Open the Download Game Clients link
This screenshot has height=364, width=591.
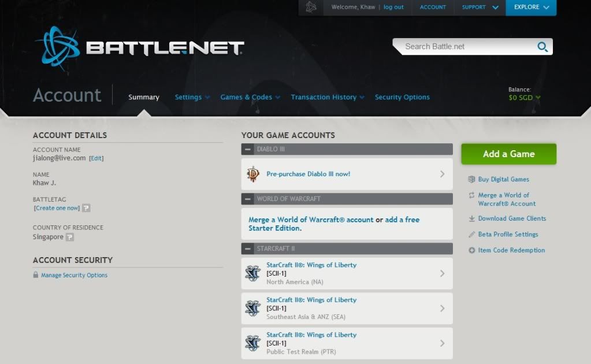click(x=512, y=218)
